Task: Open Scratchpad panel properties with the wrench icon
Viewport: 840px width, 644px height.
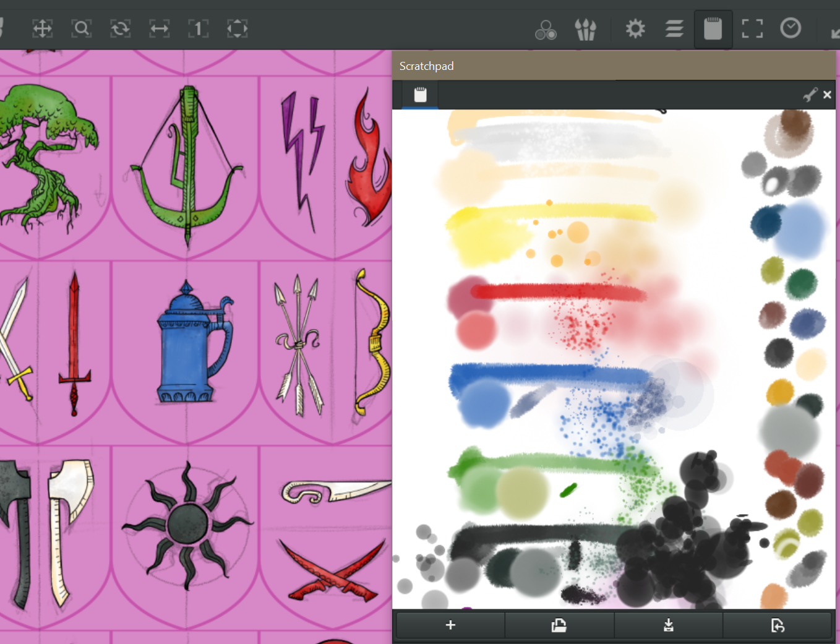Action: click(810, 95)
